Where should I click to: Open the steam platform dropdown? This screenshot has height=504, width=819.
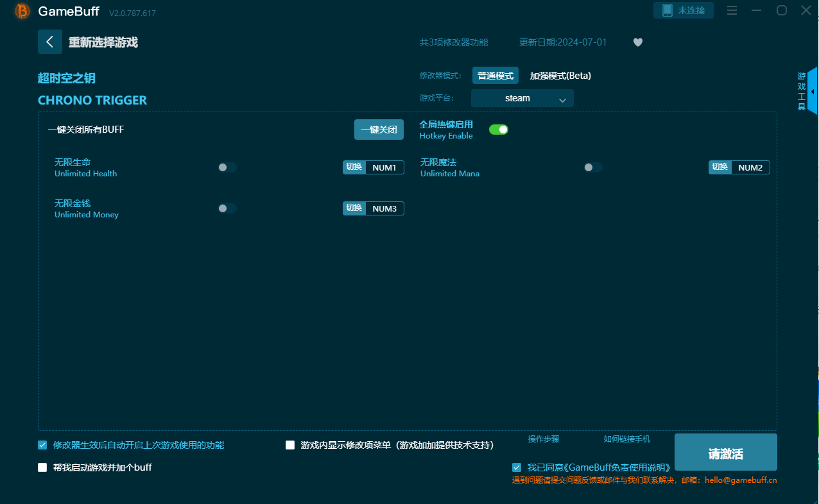click(522, 98)
